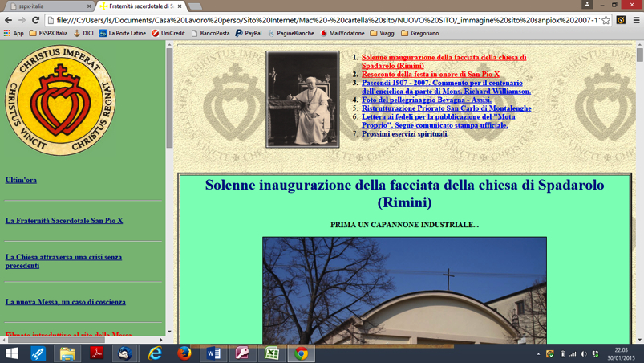This screenshot has height=363, width=644.
Task: Open the MailVodafone bookmark
Action: point(342,33)
